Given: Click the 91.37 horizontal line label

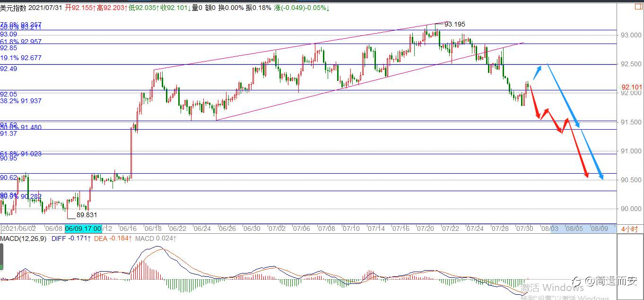Looking at the screenshot, I should [9, 134].
